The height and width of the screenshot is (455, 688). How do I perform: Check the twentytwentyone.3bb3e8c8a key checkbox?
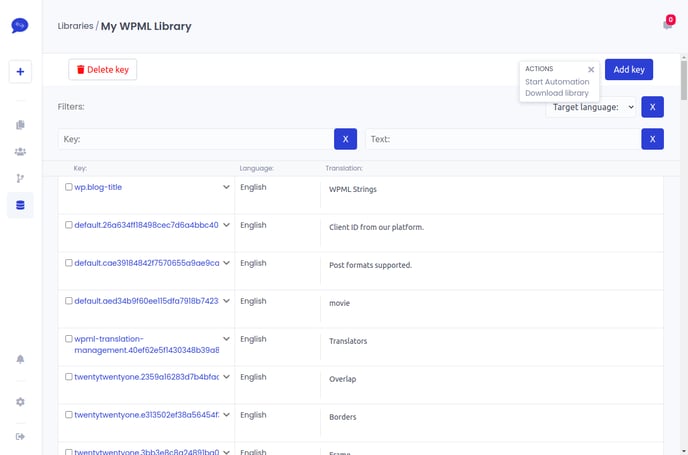(68, 451)
